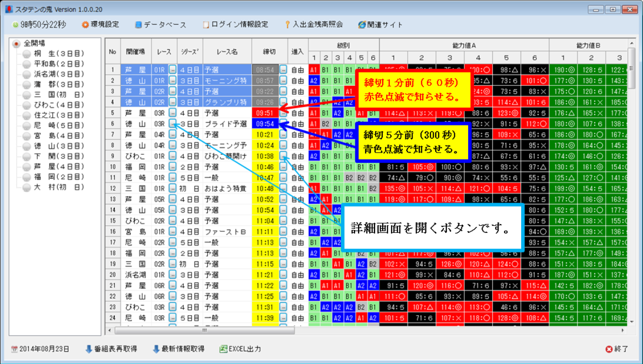Click 最新情報取得 to fetch latest info
The height and width of the screenshot is (364, 643).
point(178,349)
